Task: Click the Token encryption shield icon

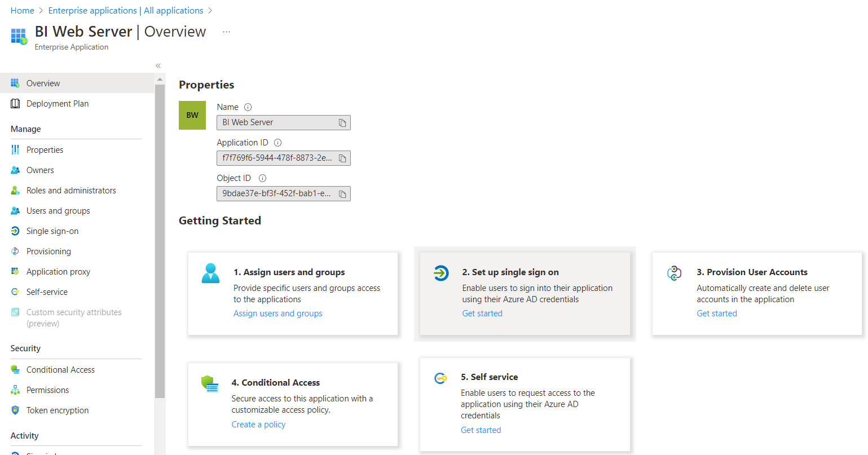Action: (x=15, y=410)
